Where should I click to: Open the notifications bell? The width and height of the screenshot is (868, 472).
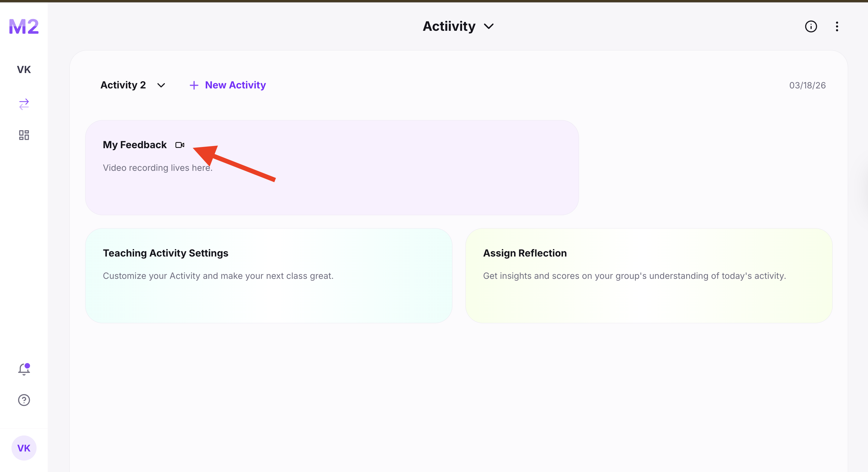point(24,369)
